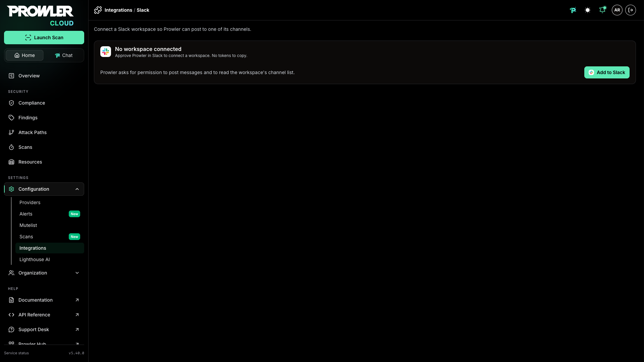The height and width of the screenshot is (362, 644).
Task: Click the Configuration gear icon
Action: point(11,189)
